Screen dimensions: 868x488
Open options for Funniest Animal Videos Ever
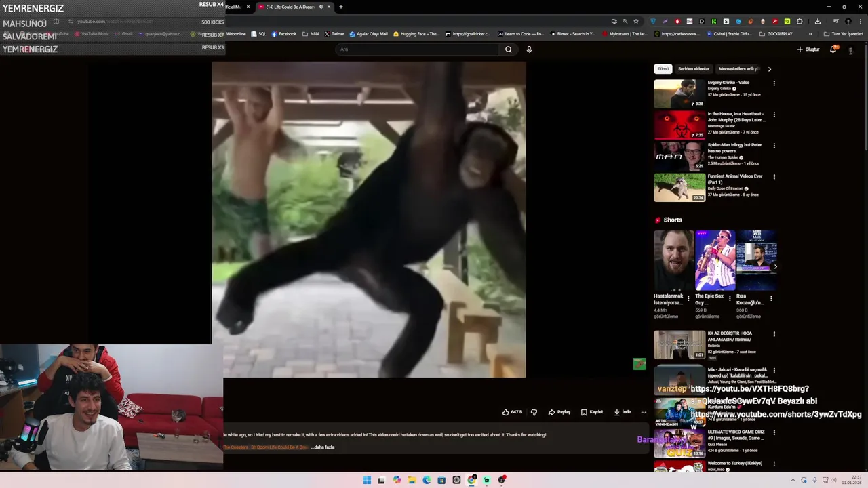point(774,177)
